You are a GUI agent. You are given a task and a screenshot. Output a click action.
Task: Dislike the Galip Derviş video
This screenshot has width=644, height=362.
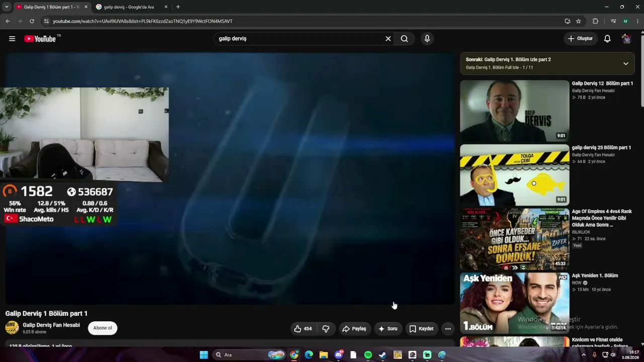(326, 329)
